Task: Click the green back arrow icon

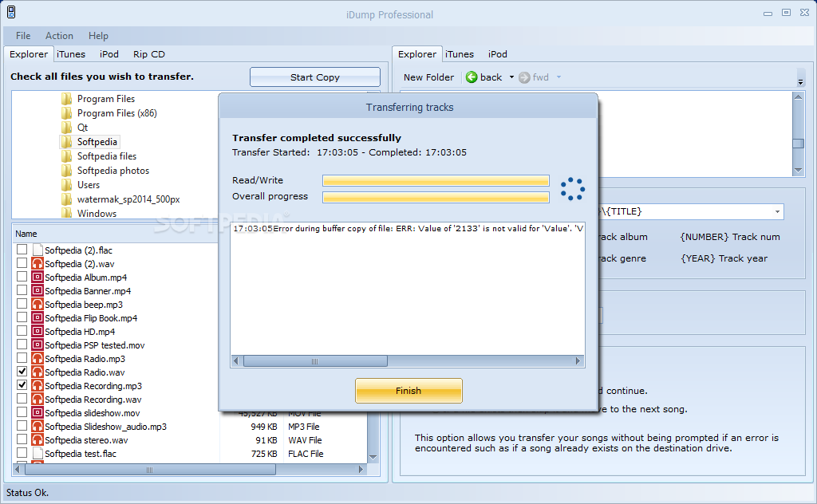Action: pyautogui.click(x=472, y=77)
